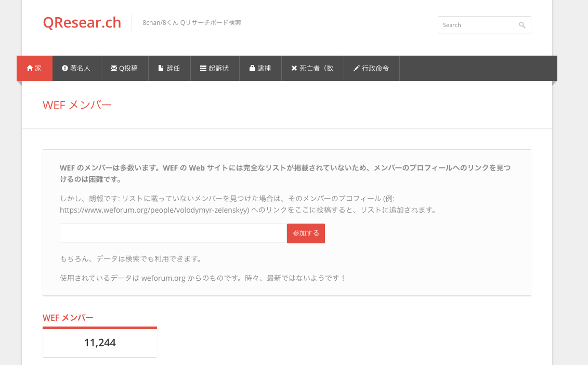Open the 行政命令 menu item

point(371,68)
